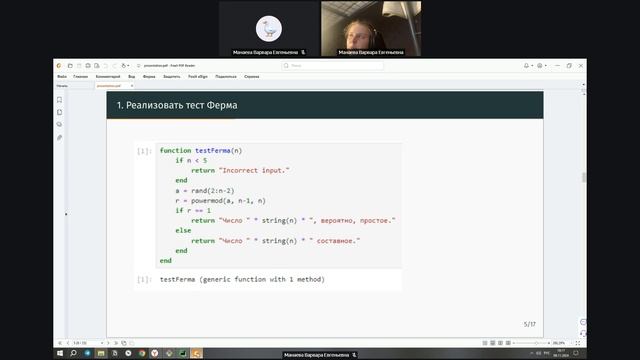Open the Защитить ribbon tab
This screenshot has height=360, width=640.
click(171, 77)
